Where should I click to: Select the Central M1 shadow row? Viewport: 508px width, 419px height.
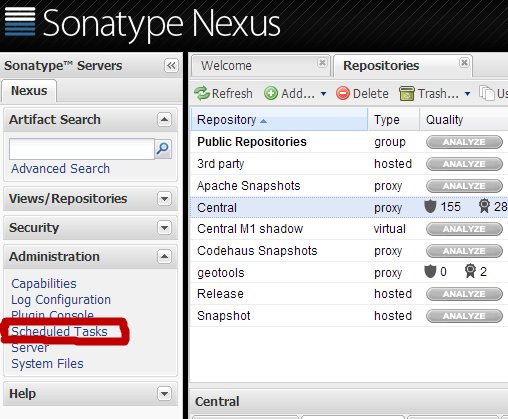coord(349,229)
